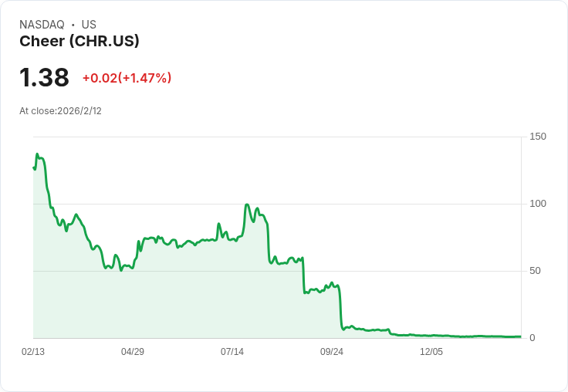The height and width of the screenshot is (392, 568).
Task: Click the Cheer (CHR.US) stock title
Action: pyautogui.click(x=79, y=41)
